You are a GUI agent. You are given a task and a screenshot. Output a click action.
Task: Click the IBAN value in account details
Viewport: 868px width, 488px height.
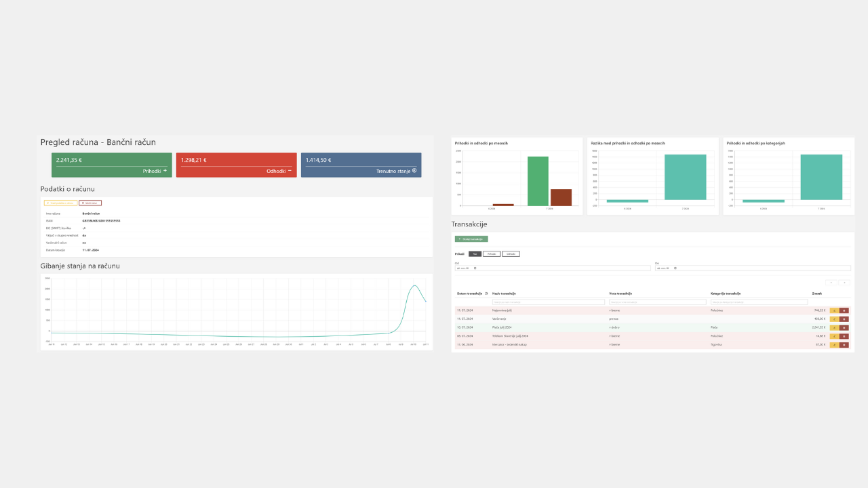coord(101,220)
